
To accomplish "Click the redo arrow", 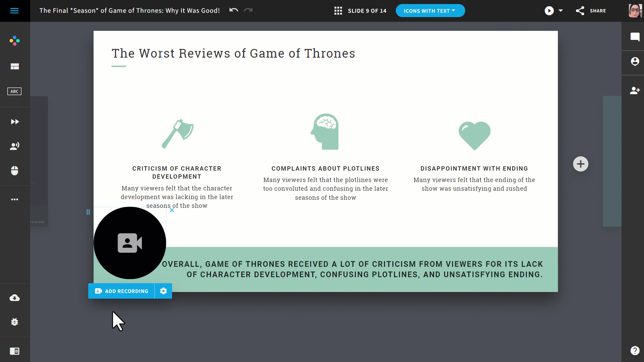I will pos(248,10).
